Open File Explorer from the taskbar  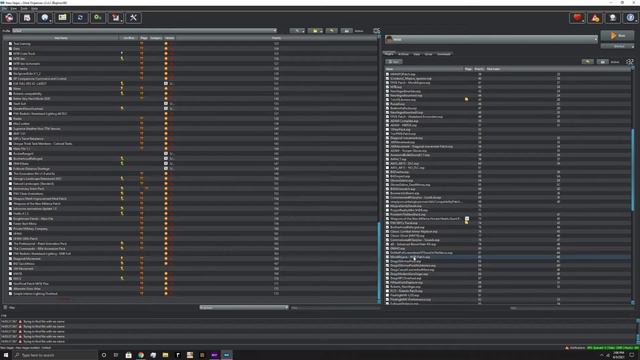165,355
